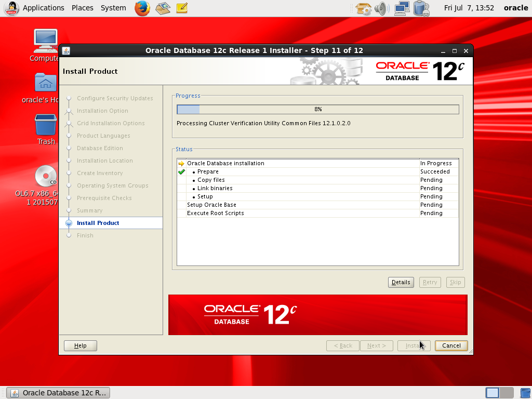This screenshot has height=399, width=532.
Task: Select the Prerequisite Checks step
Action: point(104,198)
